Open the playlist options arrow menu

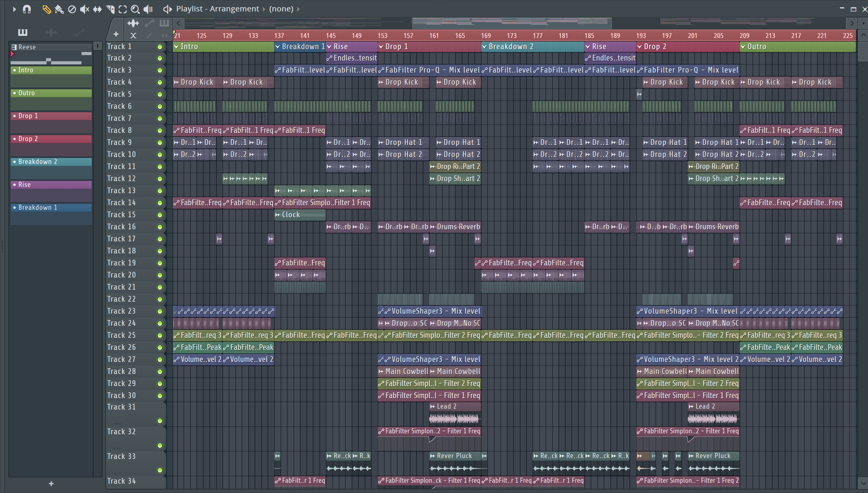click(14, 9)
